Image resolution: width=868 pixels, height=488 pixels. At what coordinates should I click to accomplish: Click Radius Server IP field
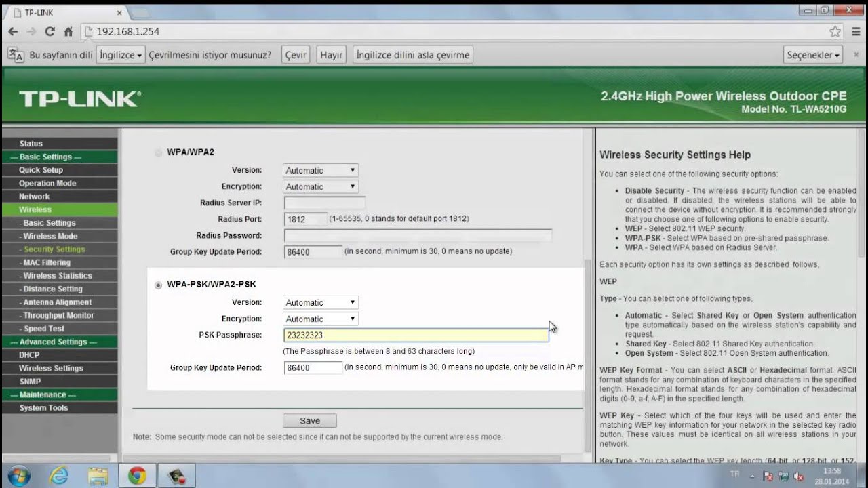click(x=324, y=203)
